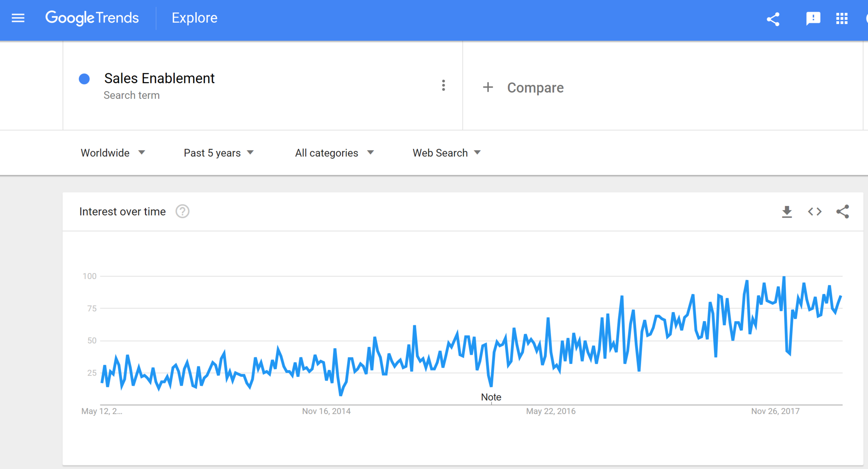Change the Web Search type dropdown
The image size is (868, 469).
(x=446, y=153)
